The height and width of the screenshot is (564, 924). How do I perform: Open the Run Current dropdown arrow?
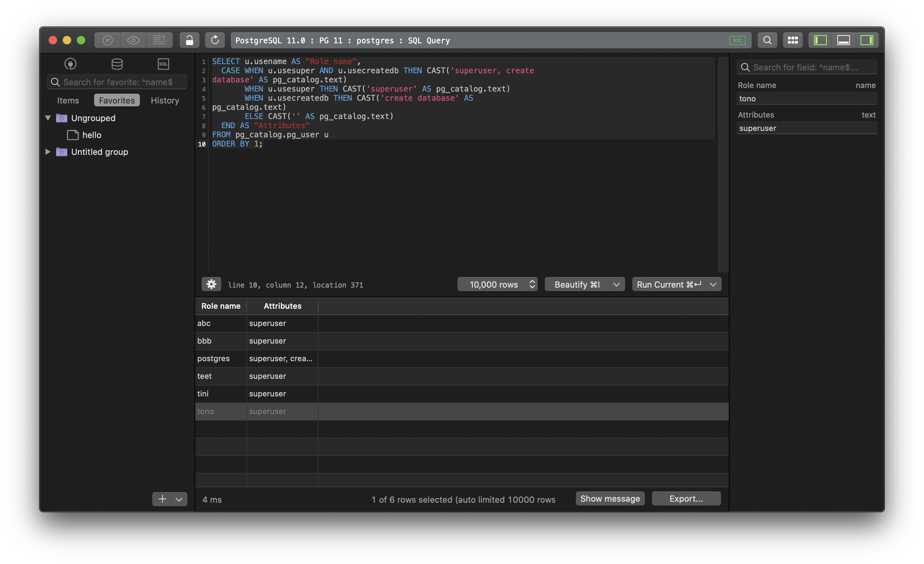713,284
